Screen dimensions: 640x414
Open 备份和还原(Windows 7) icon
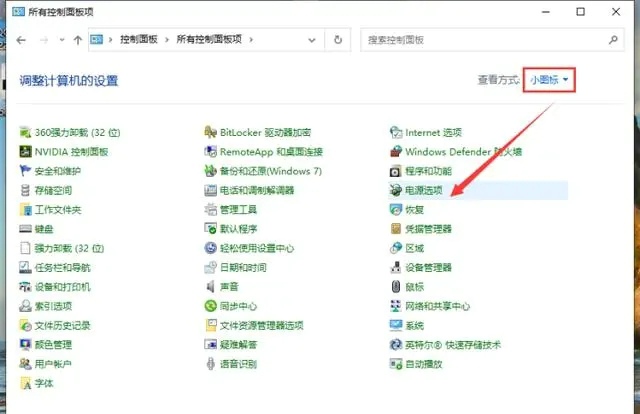click(210, 171)
